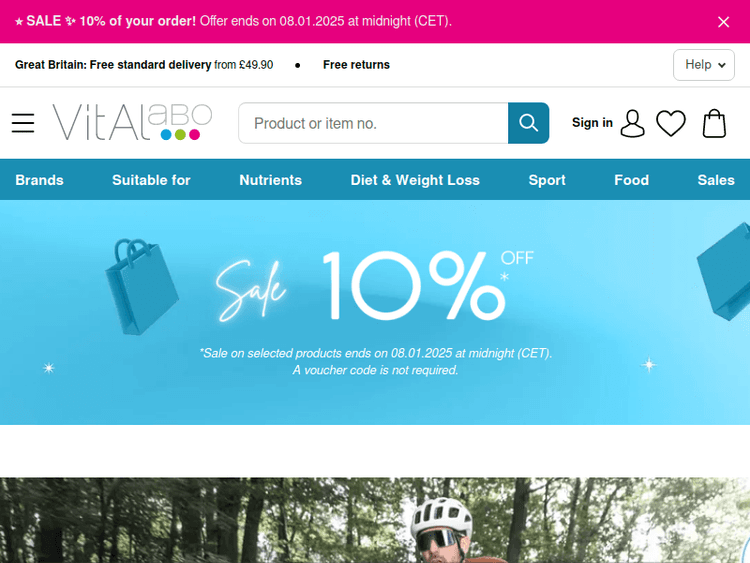Open the hamburger menu icon
The image size is (750, 563).
(x=23, y=123)
